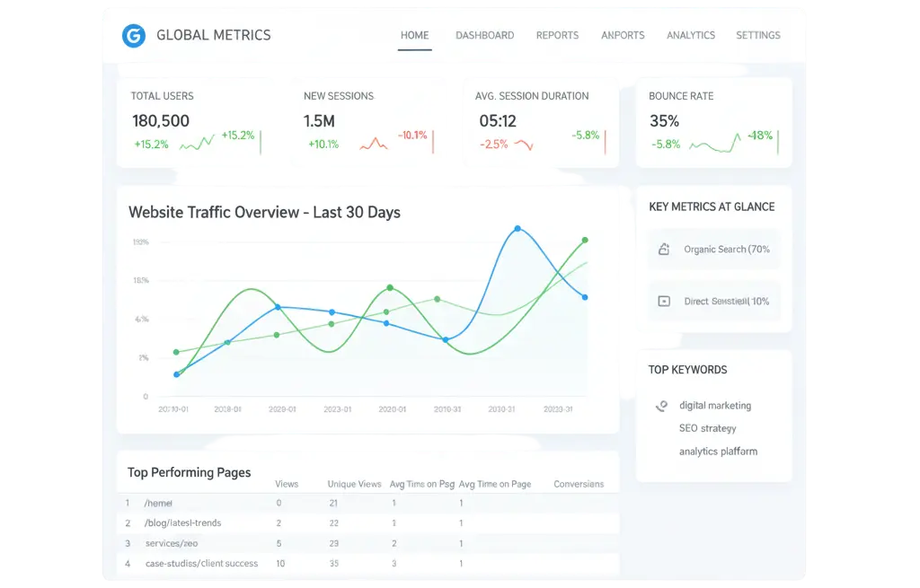Select the Direct Sessions 10% metric
920x588 pixels.
(x=713, y=302)
